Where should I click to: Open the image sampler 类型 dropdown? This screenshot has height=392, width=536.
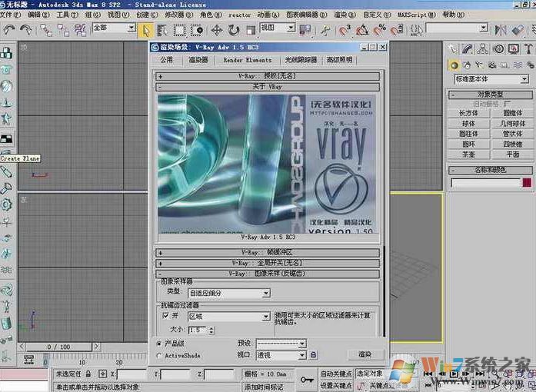coord(229,293)
